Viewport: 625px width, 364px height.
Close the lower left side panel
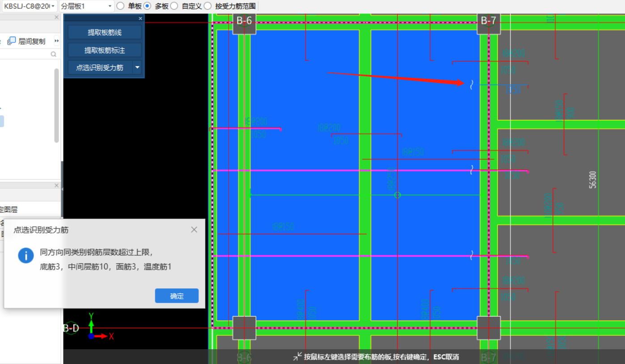(x=57, y=186)
